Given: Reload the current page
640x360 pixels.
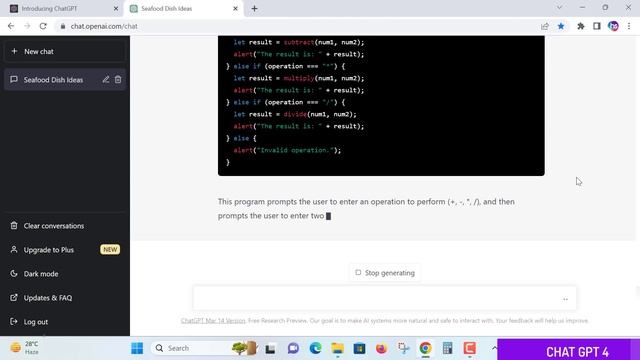Looking at the screenshot, I should 43,26.
